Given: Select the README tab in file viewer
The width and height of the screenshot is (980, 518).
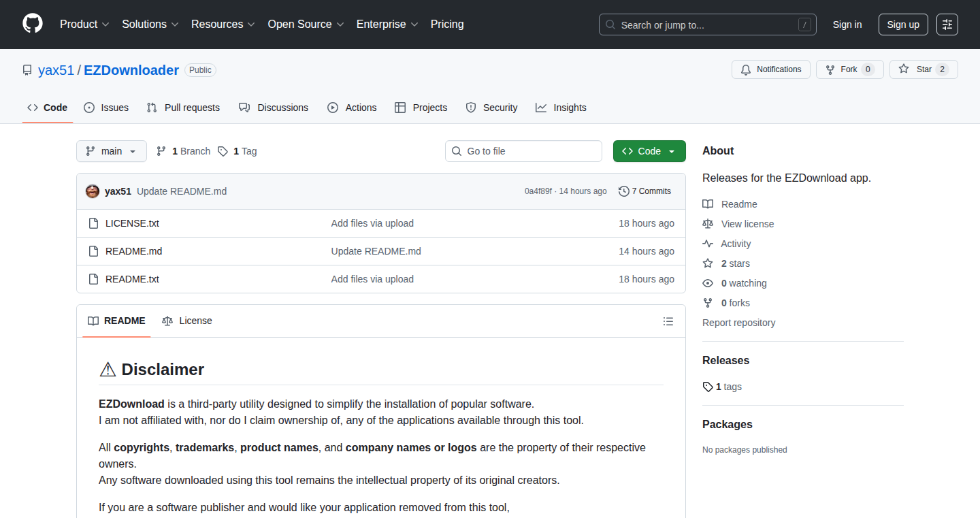Looking at the screenshot, I should click(x=117, y=321).
